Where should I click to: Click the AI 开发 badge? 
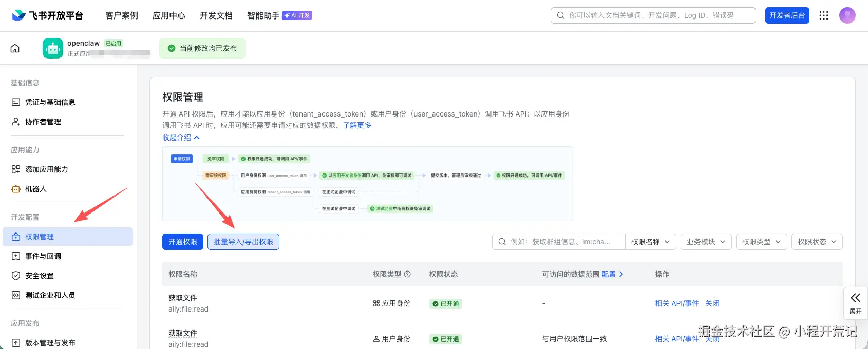pyautogui.click(x=297, y=15)
